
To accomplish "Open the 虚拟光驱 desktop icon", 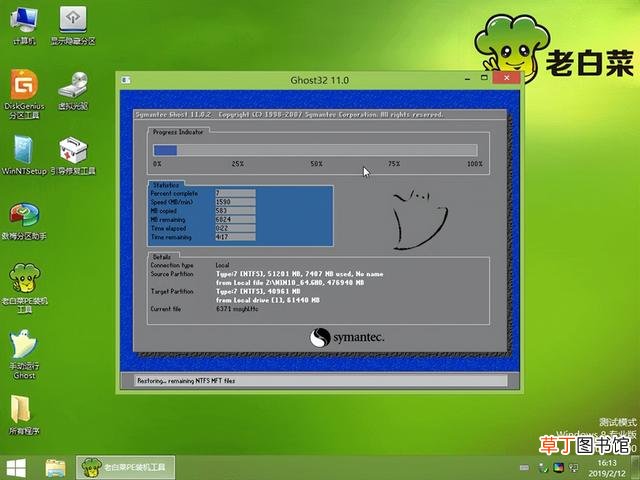I will tap(73, 91).
